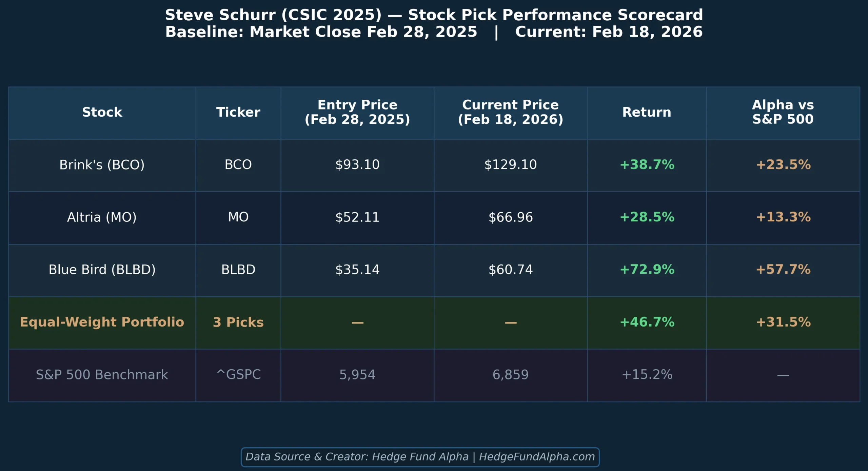Select the Blue Bird (BLBD) row label
This screenshot has height=471, width=868.
pyautogui.click(x=102, y=270)
